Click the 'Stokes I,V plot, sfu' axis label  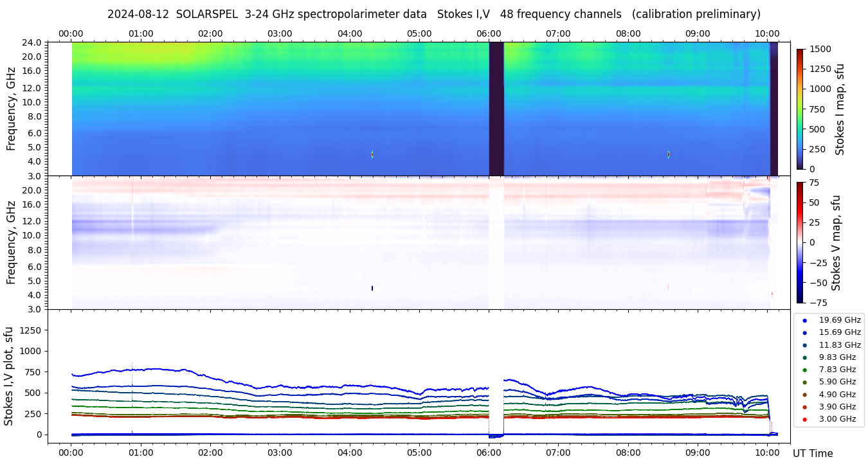(x=9, y=376)
